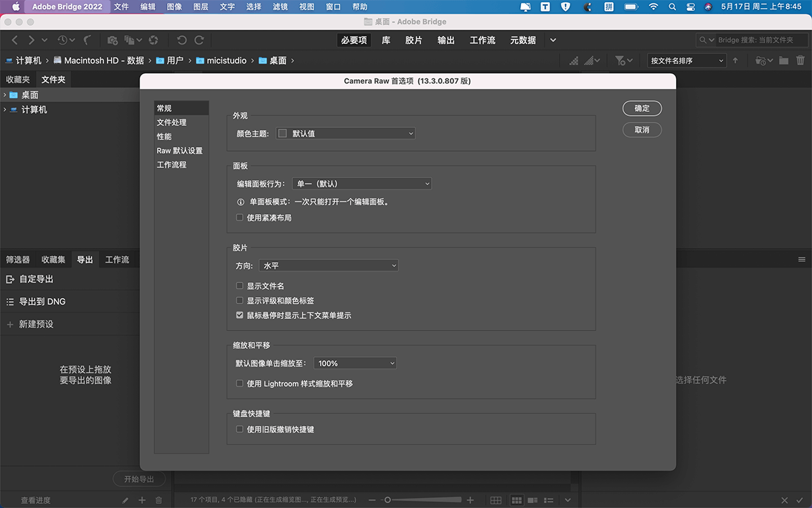Go forward with the Bridge forward arrow
812x508 pixels.
click(x=31, y=41)
